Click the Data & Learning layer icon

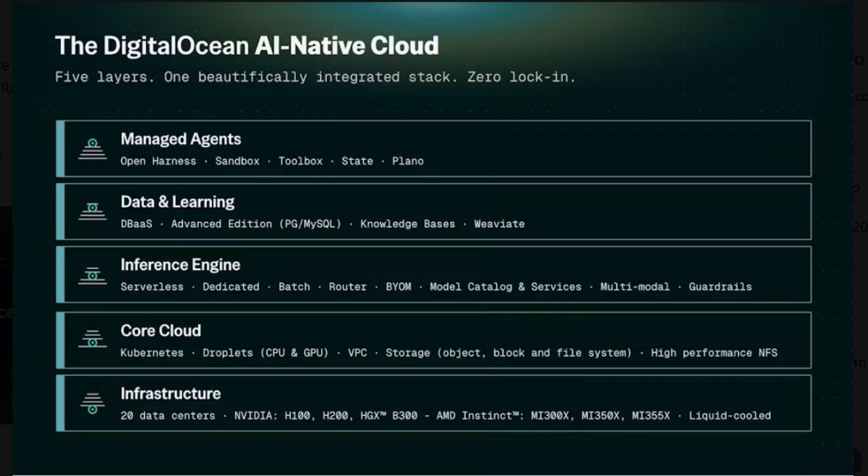click(93, 211)
